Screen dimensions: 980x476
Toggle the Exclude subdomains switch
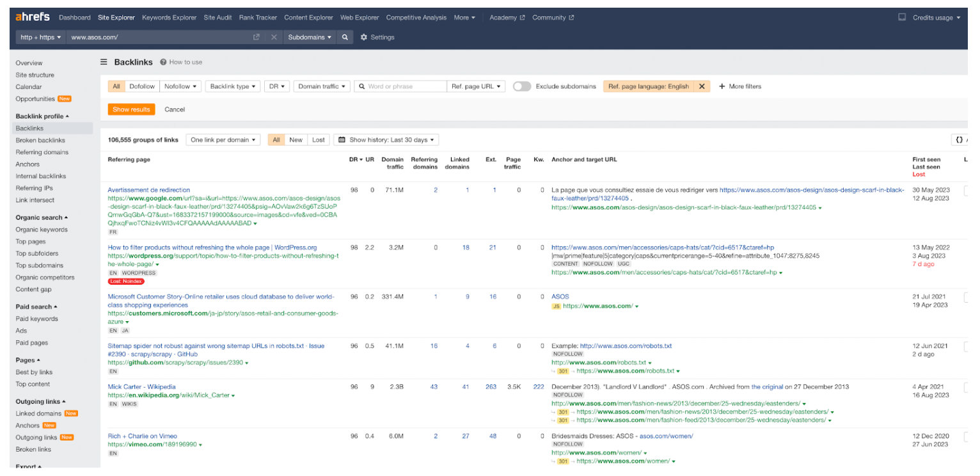[x=521, y=86]
